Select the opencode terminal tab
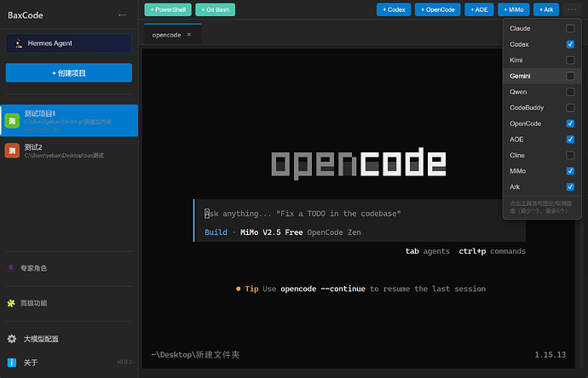The image size is (588, 378). (x=166, y=35)
